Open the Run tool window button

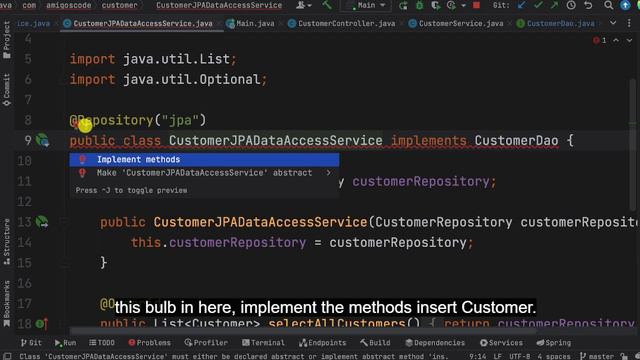[65, 342]
